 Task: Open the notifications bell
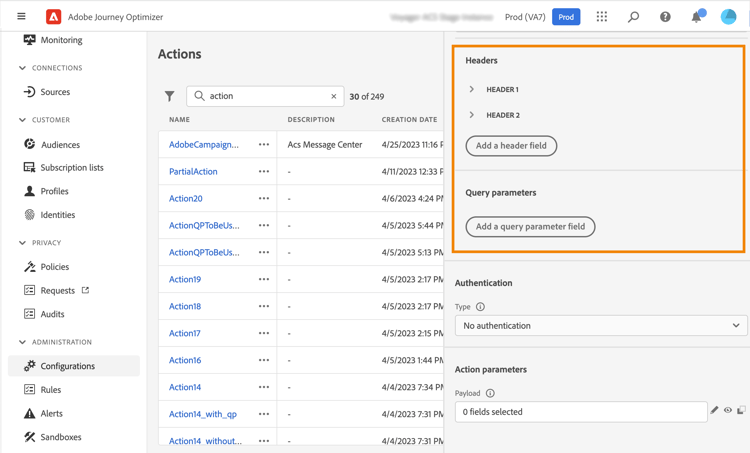(696, 17)
